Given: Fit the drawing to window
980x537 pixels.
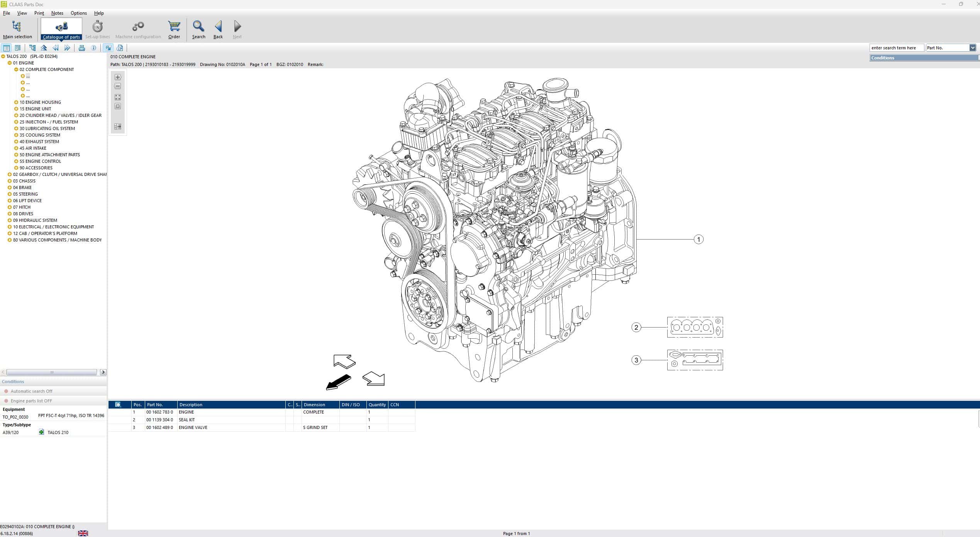Looking at the screenshot, I should [x=118, y=106].
